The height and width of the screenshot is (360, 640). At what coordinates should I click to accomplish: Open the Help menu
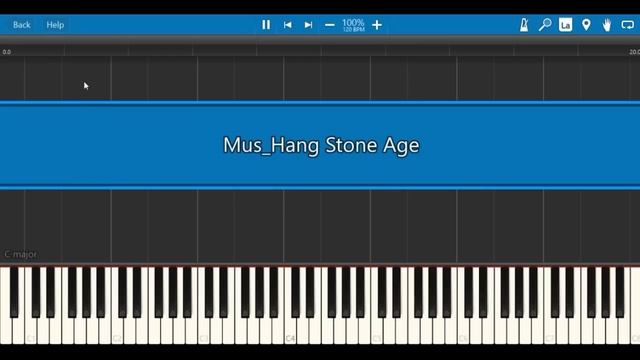pyautogui.click(x=55, y=25)
